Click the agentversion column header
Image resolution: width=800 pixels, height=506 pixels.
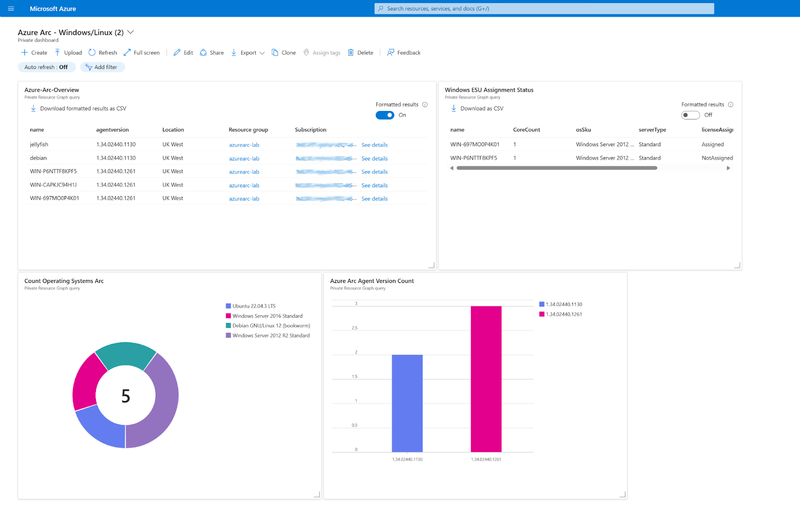[x=112, y=130]
